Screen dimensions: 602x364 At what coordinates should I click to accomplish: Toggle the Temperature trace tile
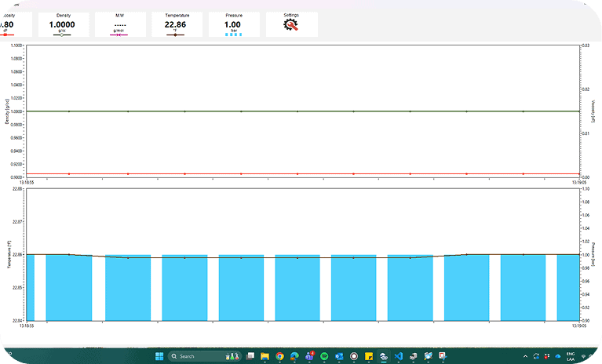tap(176, 24)
